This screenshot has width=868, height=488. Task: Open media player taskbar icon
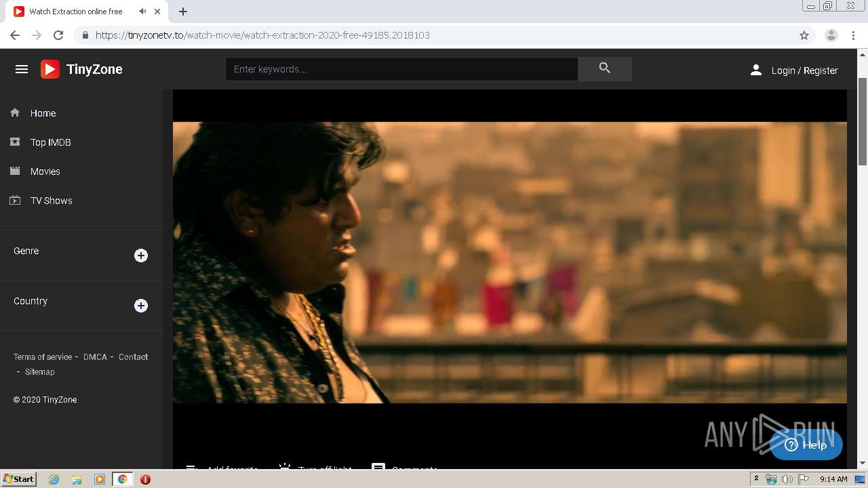click(100, 479)
